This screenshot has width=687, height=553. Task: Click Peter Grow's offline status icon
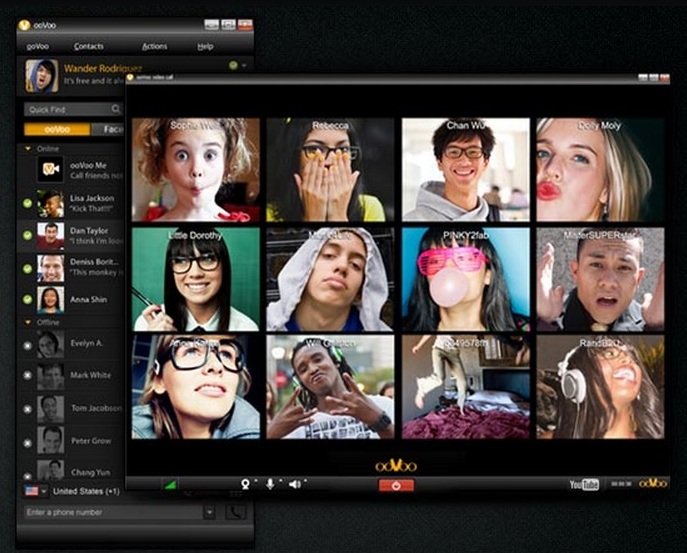(x=28, y=443)
